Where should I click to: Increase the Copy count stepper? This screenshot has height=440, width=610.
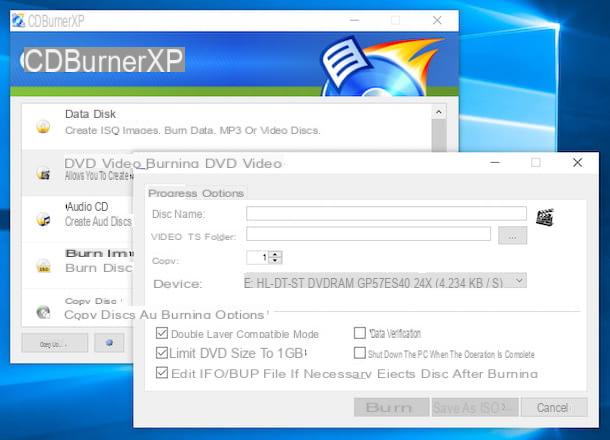pos(275,254)
